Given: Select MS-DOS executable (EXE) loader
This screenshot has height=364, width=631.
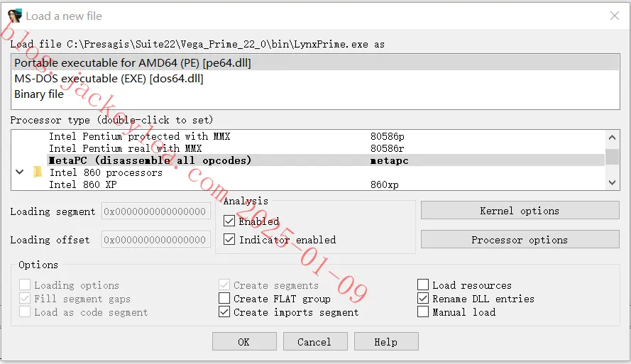Looking at the screenshot, I should (315, 79).
